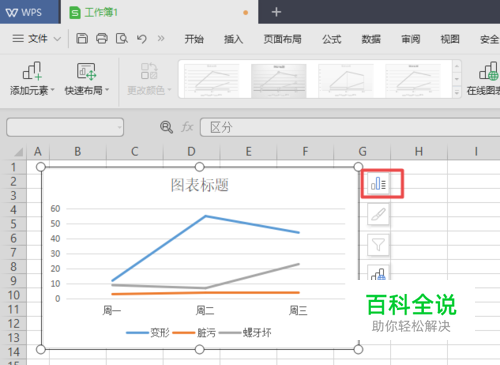Click the chart elements button beside chart
500x365 pixels.
click(x=378, y=184)
